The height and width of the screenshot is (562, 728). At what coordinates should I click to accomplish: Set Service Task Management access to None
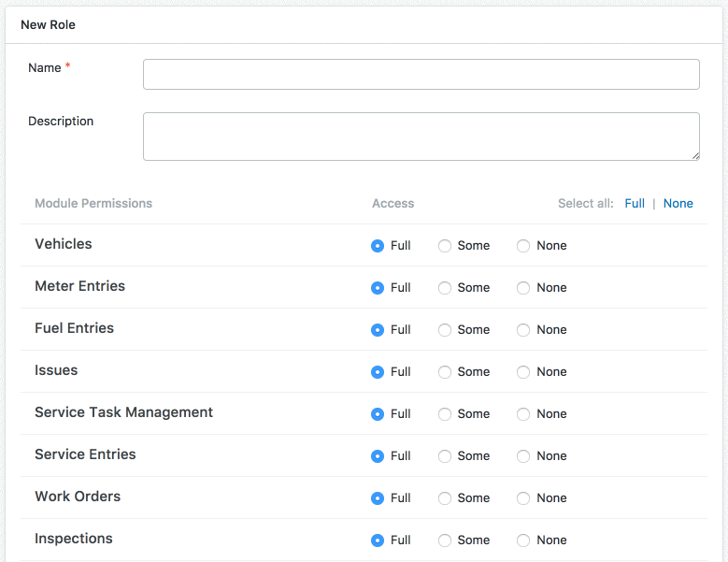click(523, 414)
